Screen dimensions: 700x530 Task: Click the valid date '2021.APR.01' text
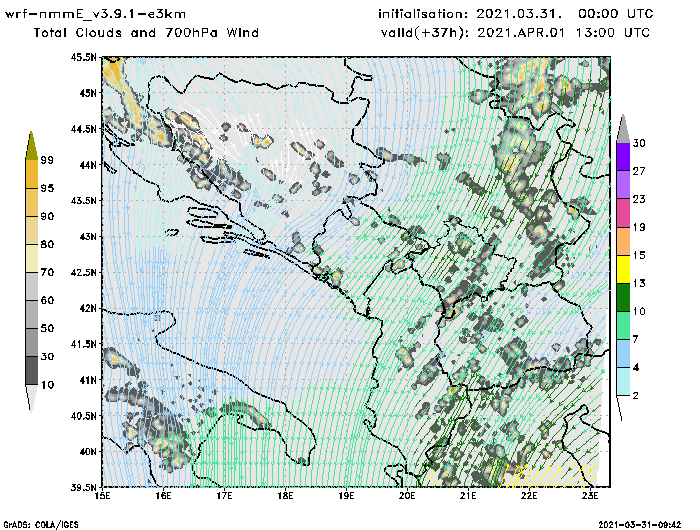[521, 33]
